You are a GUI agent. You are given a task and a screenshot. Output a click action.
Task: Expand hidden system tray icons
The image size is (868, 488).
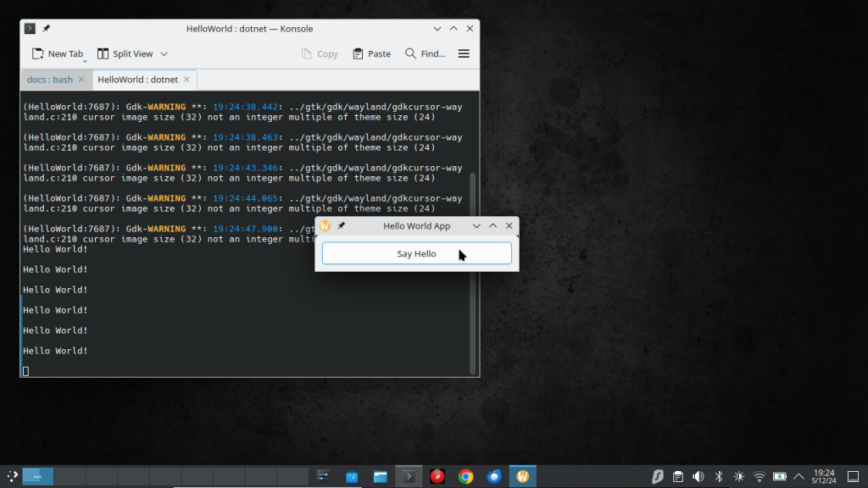click(x=798, y=476)
